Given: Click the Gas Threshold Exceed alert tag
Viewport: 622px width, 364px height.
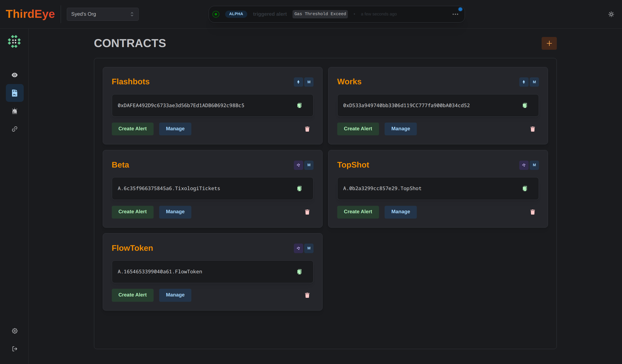Looking at the screenshot, I should (x=320, y=14).
